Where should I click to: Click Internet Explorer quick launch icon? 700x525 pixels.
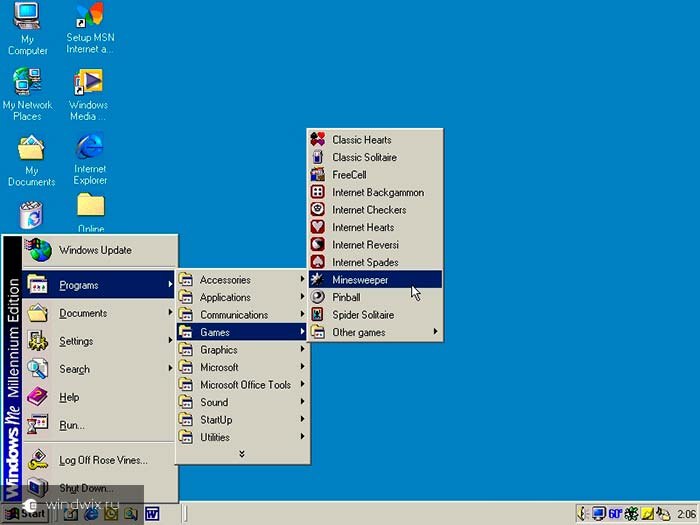pyautogui.click(x=91, y=514)
